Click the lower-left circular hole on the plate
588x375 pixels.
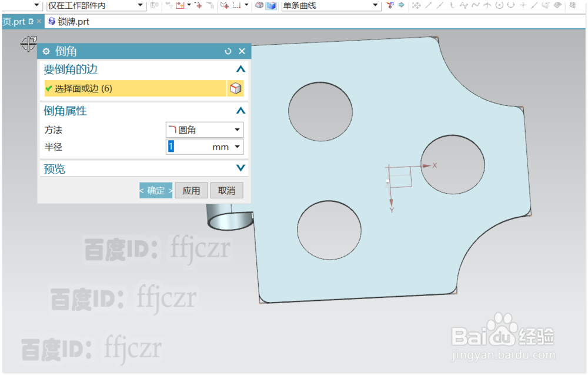tap(329, 230)
